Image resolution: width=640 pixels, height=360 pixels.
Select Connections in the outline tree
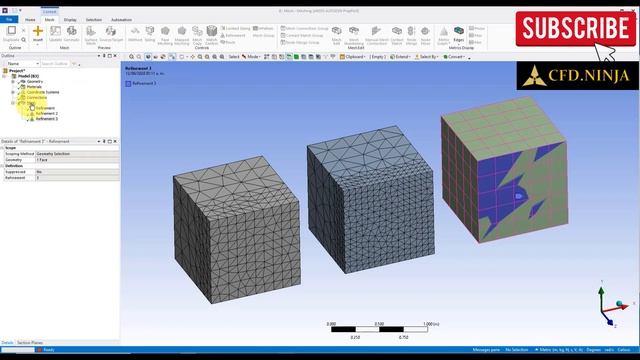37,98
